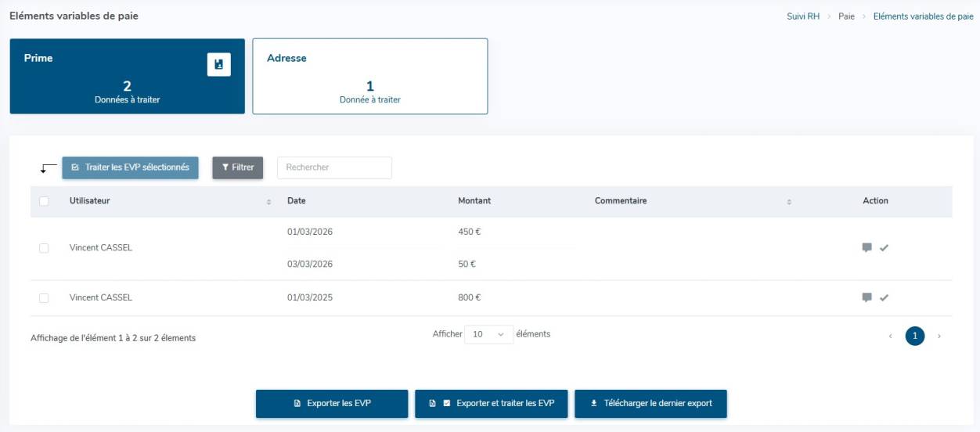Image resolution: width=980 pixels, height=432 pixels.
Task: Click Exporter les EVP button
Action: click(332, 404)
